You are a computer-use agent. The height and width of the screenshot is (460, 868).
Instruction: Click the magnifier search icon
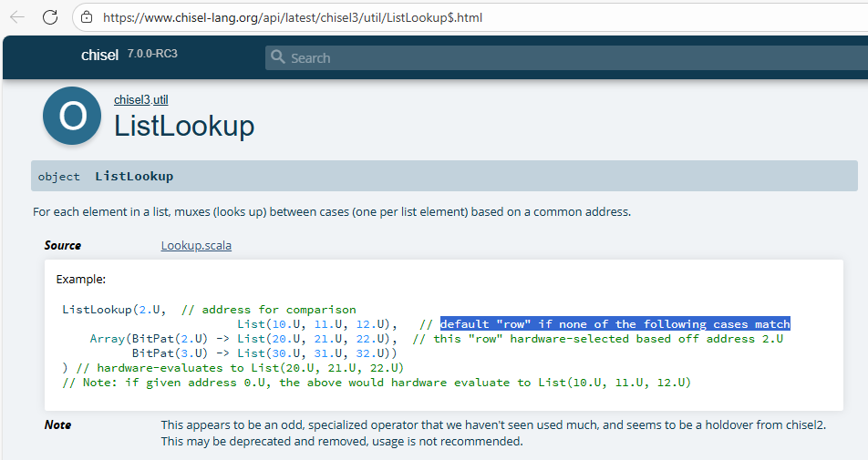coord(277,57)
